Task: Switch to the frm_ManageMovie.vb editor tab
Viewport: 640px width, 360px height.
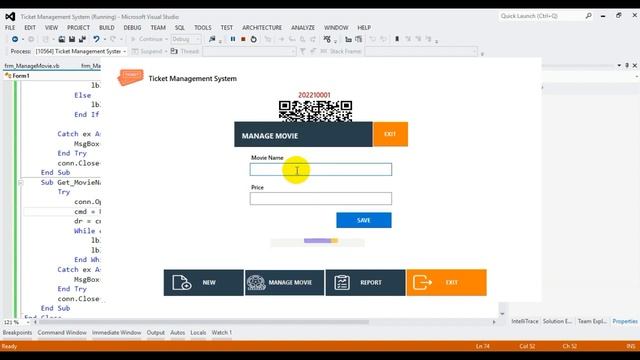Action: [x=32, y=65]
